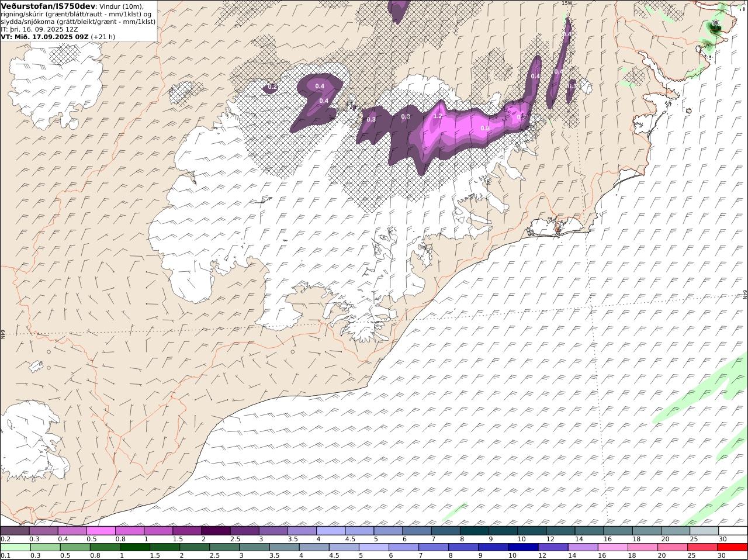Click rain legend swatch between 2 and 2.5
This screenshot has width=748, height=560.
click(x=195, y=547)
